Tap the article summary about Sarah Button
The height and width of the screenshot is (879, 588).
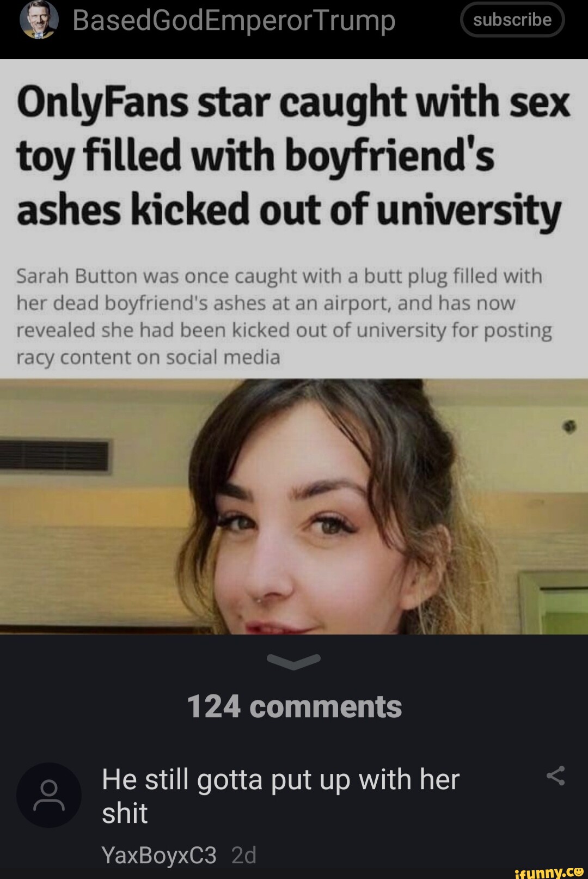284,316
